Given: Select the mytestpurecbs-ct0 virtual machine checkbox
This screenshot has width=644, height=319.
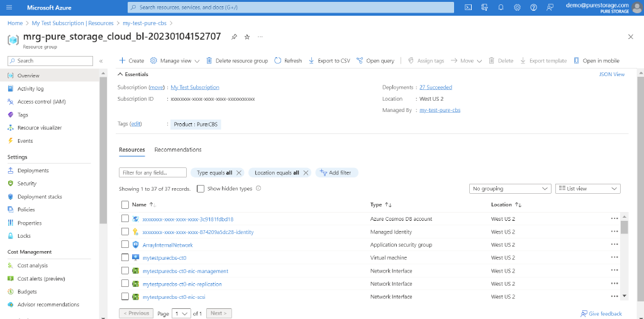Looking at the screenshot, I should tap(125, 258).
